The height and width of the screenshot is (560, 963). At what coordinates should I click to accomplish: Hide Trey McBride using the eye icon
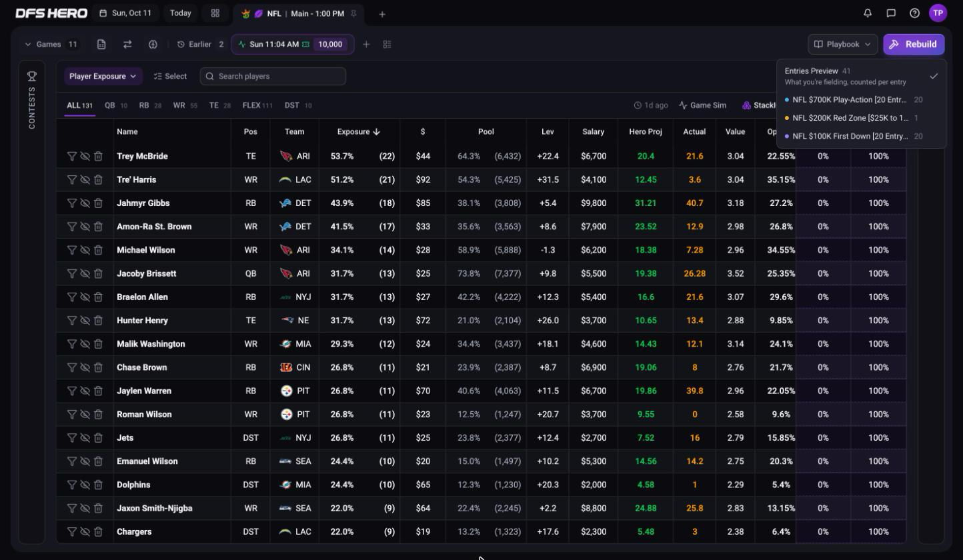(85, 156)
